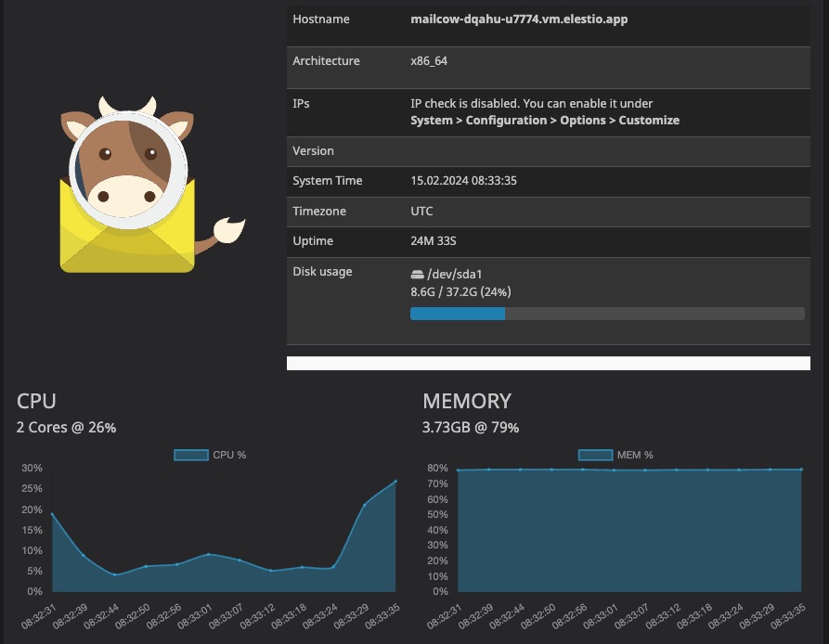
Task: Click the CPU % legend color box
Action: pyautogui.click(x=191, y=455)
